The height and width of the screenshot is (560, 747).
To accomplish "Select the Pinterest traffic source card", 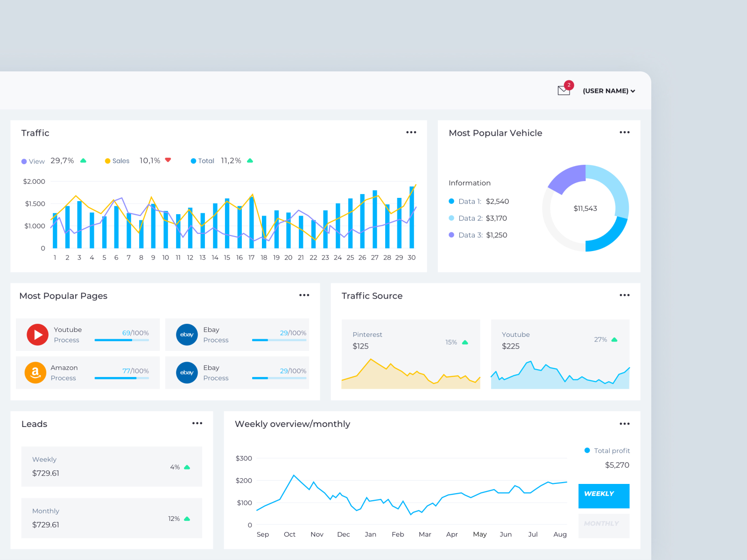I will point(411,354).
